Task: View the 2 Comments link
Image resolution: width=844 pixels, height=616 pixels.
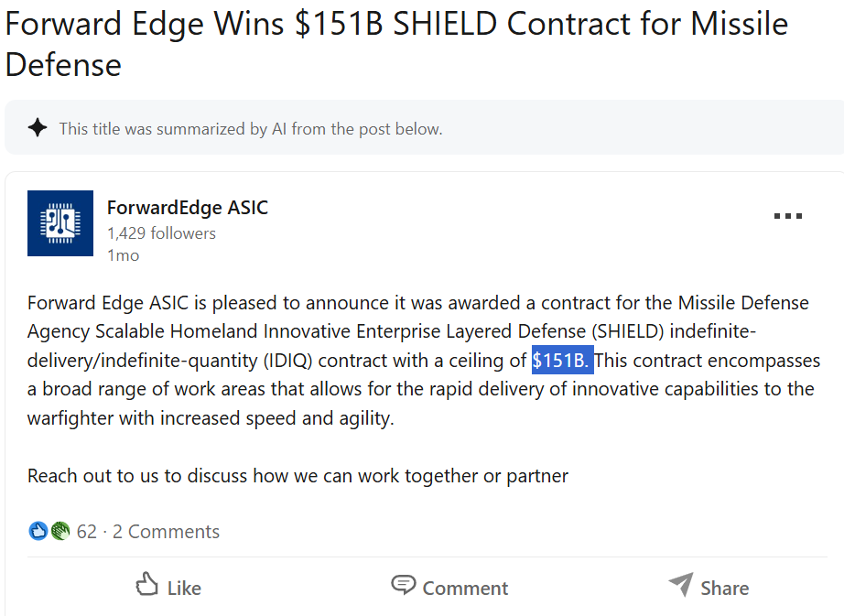Action: click(x=166, y=532)
